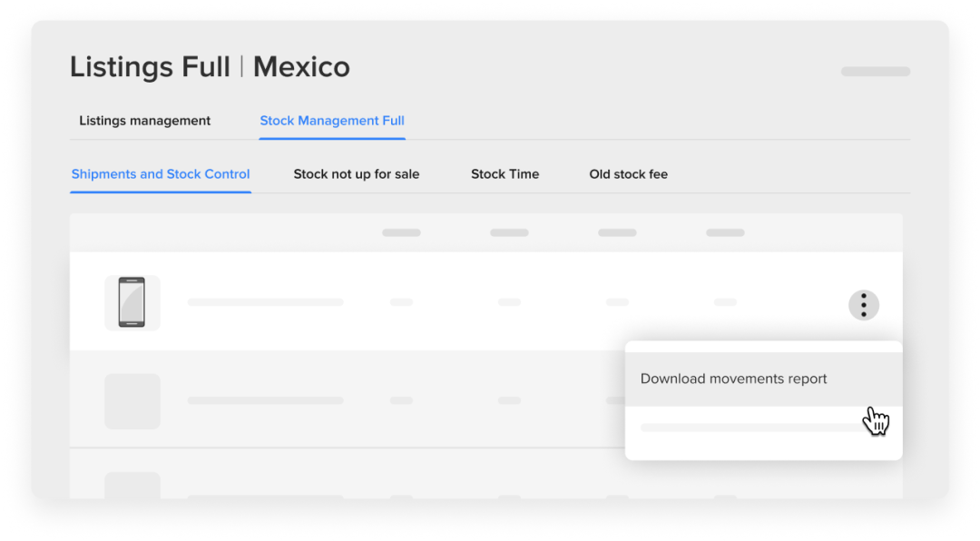Click the Listings Full | Mexico heading

click(210, 67)
